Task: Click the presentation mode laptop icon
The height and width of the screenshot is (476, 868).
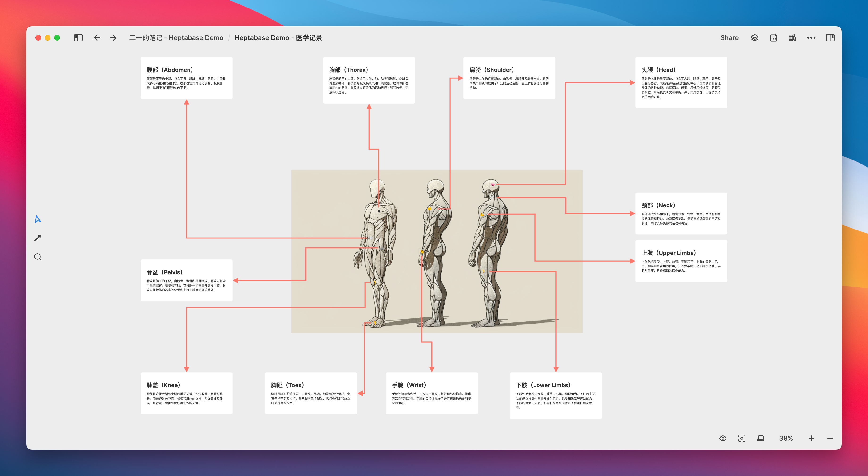Action: 760,438
